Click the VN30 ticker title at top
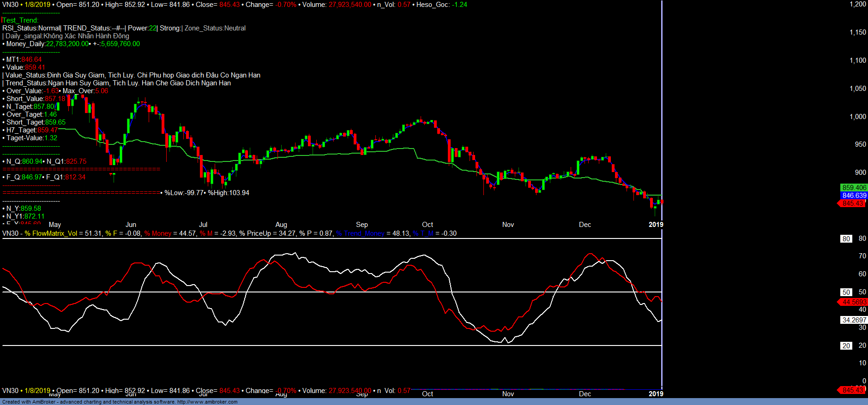The width and height of the screenshot is (868, 405). 10,5
